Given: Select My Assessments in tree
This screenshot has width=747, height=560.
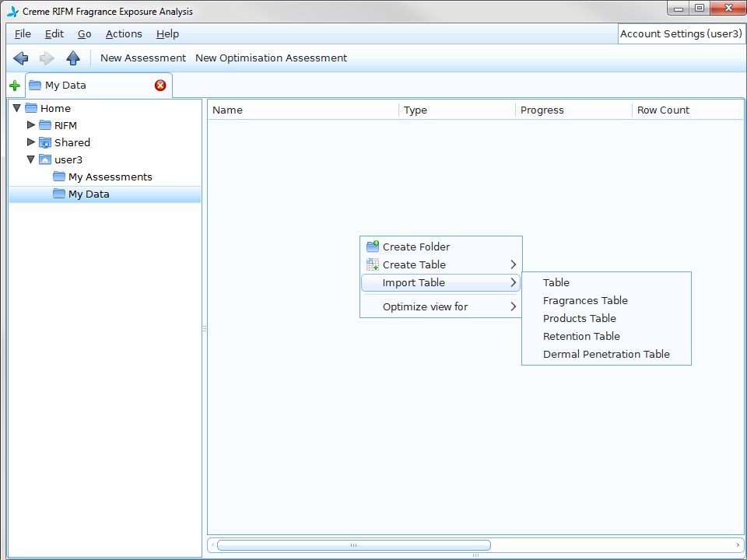Looking at the screenshot, I should click(x=110, y=177).
